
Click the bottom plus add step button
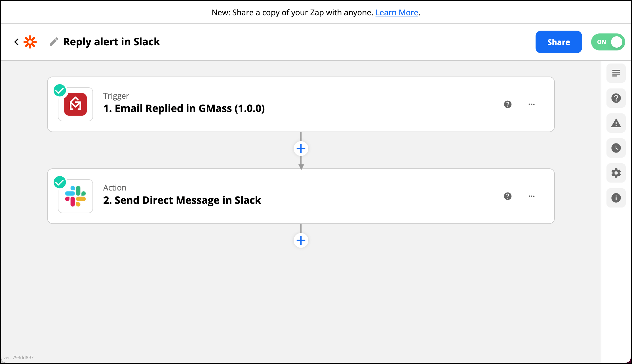point(301,240)
